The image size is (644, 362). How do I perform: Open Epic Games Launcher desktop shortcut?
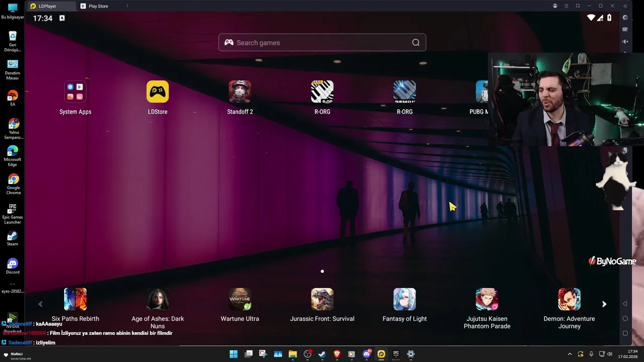13,214
